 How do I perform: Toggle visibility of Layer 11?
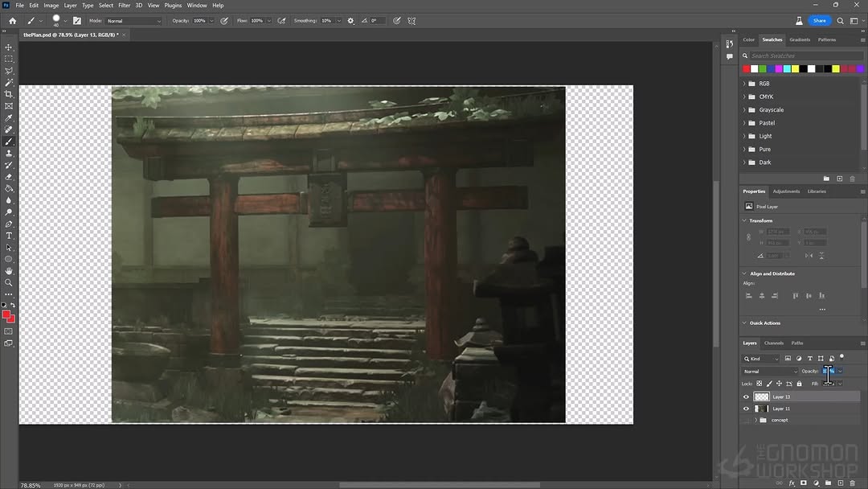746,409
